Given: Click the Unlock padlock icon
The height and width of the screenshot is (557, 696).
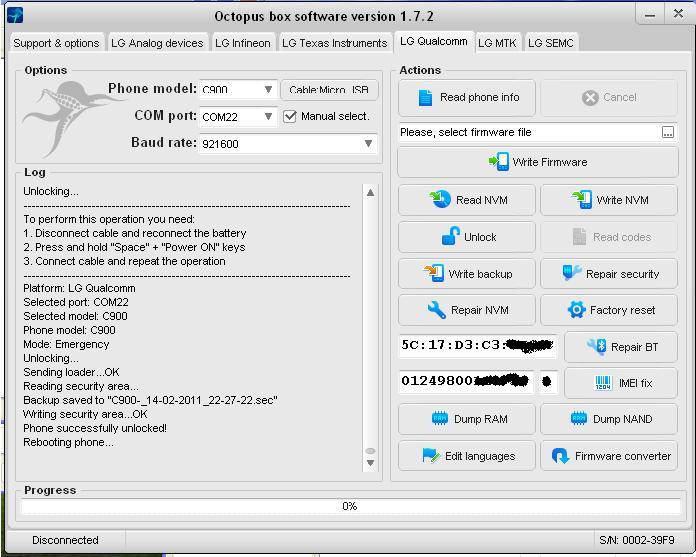Looking at the screenshot, I should pyautogui.click(x=450, y=236).
